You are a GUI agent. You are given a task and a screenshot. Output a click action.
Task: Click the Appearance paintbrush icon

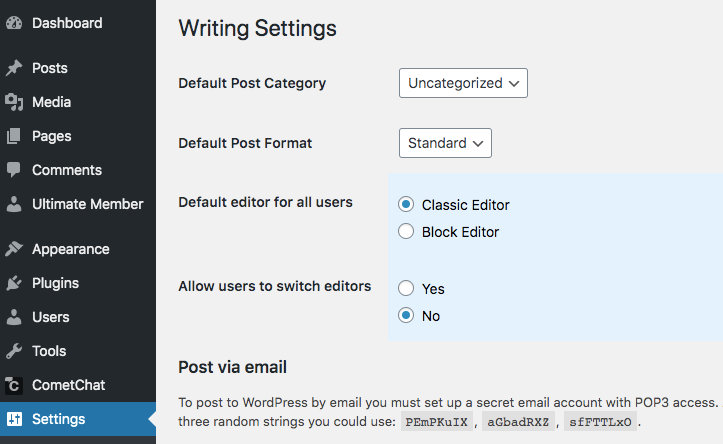pos(14,249)
